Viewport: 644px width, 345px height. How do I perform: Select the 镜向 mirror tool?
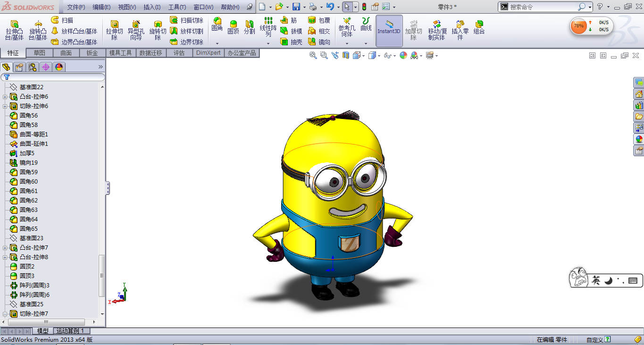(319, 42)
